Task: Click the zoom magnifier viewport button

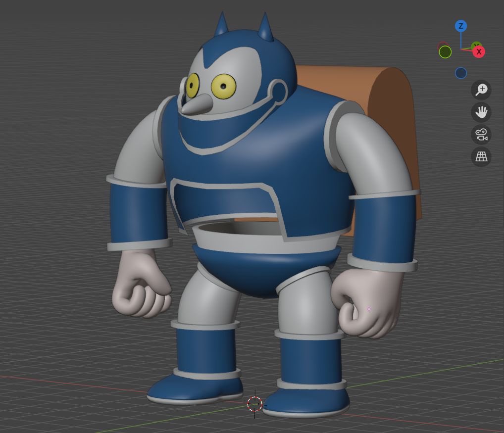Action: pyautogui.click(x=481, y=90)
